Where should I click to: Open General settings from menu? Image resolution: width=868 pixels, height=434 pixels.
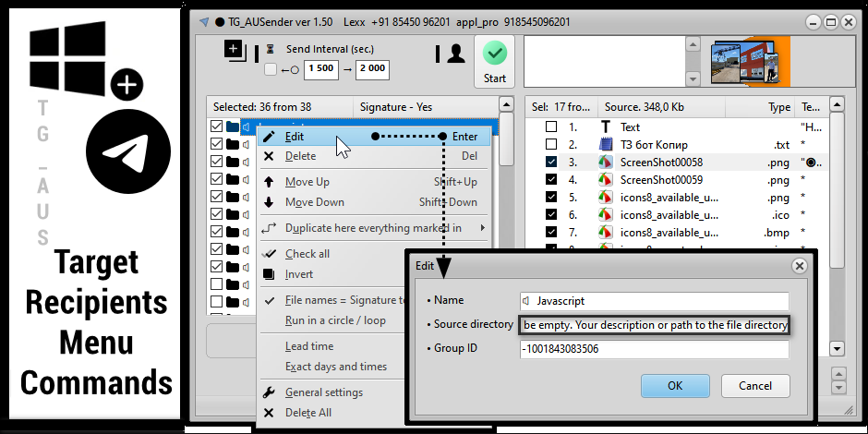(332, 392)
